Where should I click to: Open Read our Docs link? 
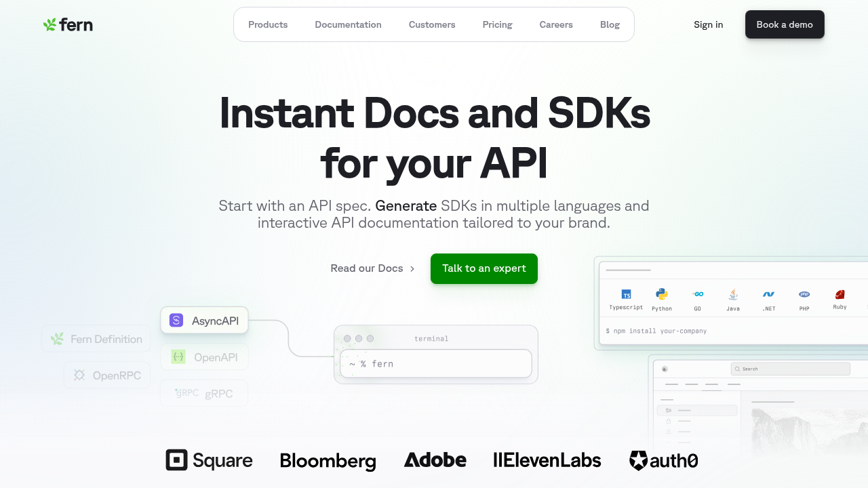(373, 268)
